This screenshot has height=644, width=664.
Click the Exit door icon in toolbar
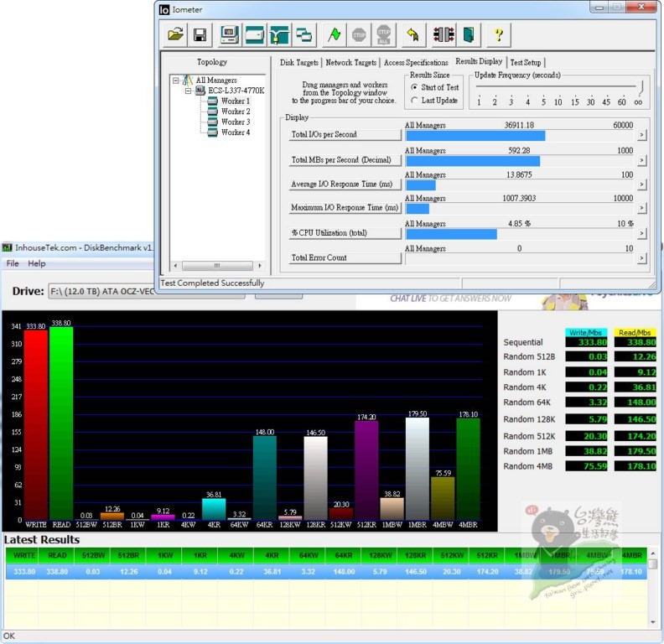click(x=469, y=34)
